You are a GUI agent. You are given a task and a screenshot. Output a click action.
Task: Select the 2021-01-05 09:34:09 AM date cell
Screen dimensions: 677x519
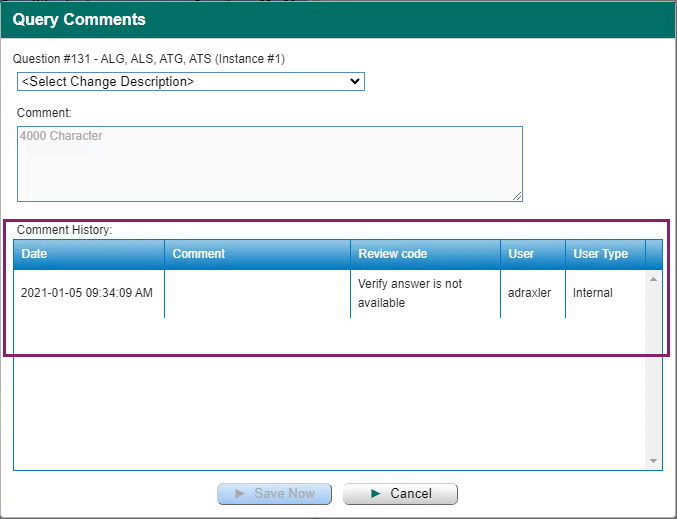click(x=87, y=293)
